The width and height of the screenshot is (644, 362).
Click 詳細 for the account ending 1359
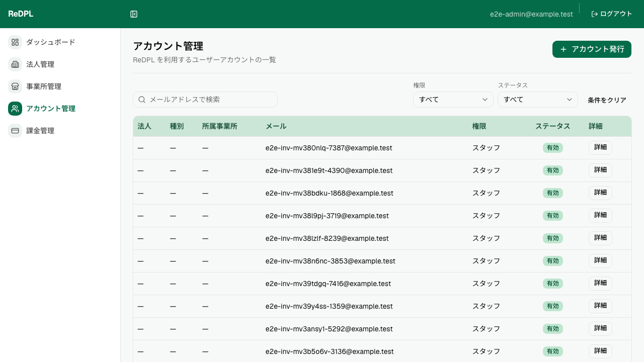click(600, 306)
